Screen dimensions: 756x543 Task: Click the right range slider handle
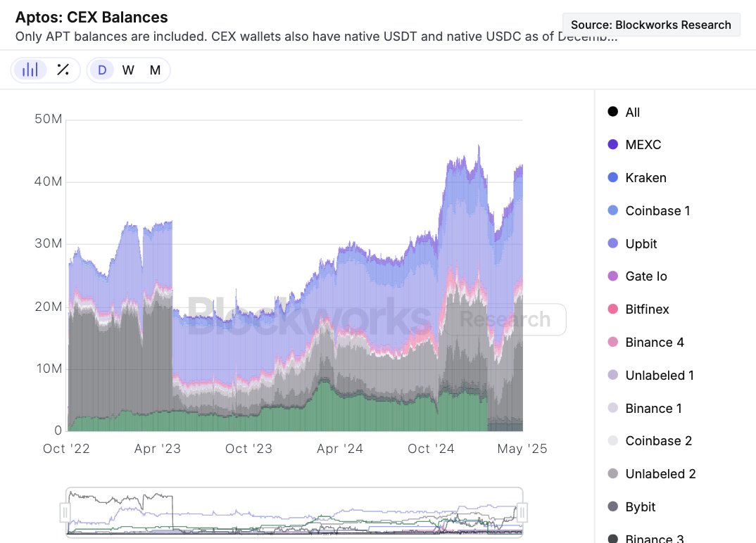(522, 511)
